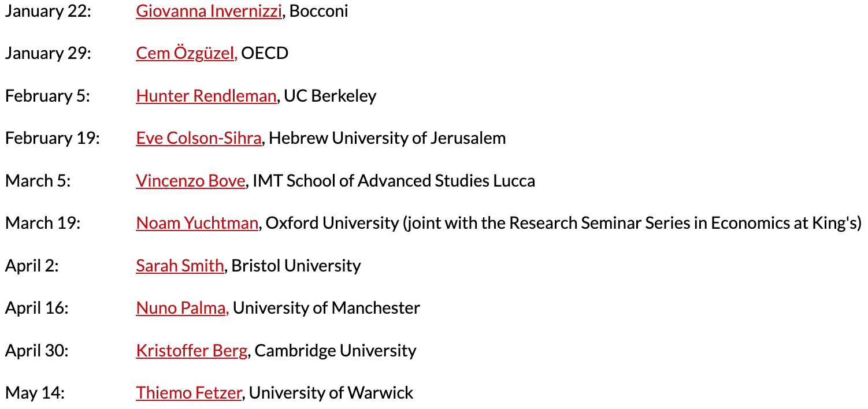Viewport: 868px width, 409px height.
Task: Open Hunter Rendleman's profile link
Action: coord(206,96)
